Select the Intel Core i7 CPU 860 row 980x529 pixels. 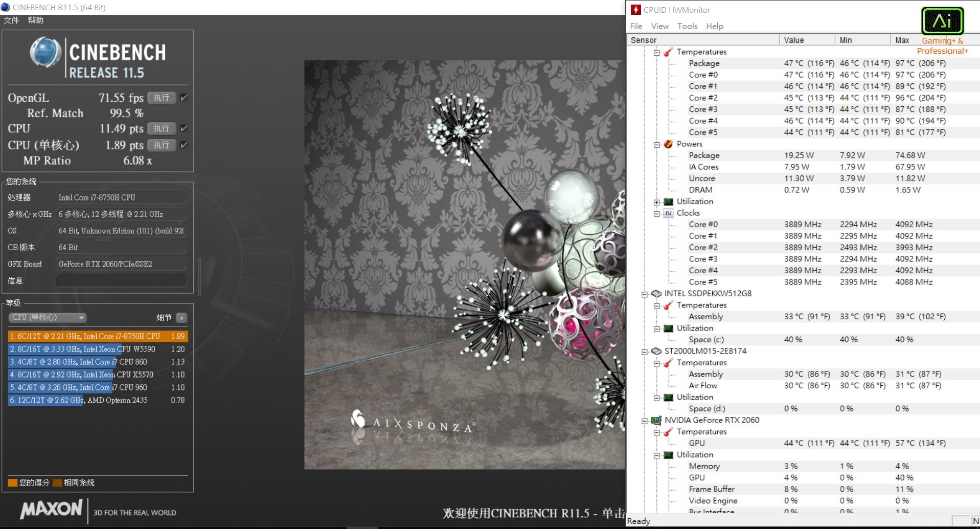coord(98,362)
